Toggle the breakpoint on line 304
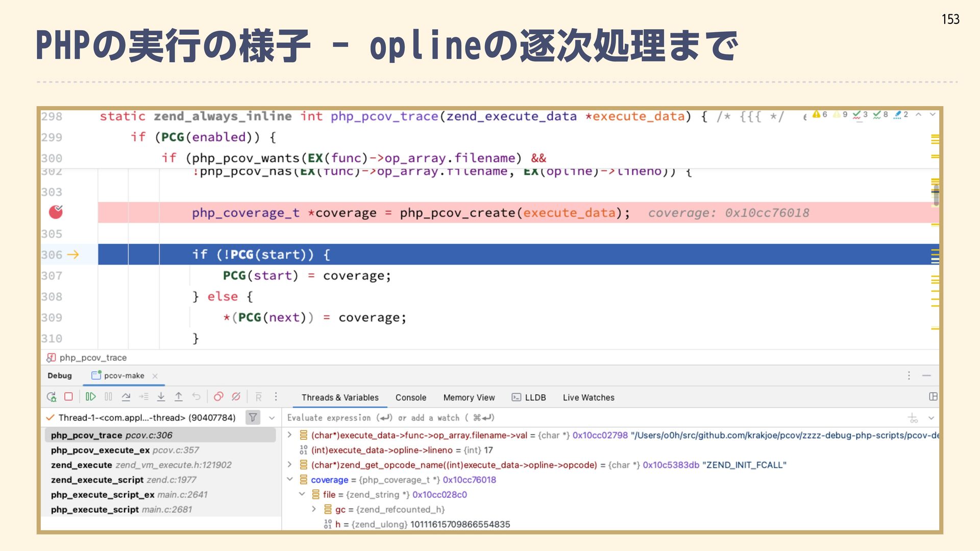This screenshot has width=980, height=551. tap(56, 212)
